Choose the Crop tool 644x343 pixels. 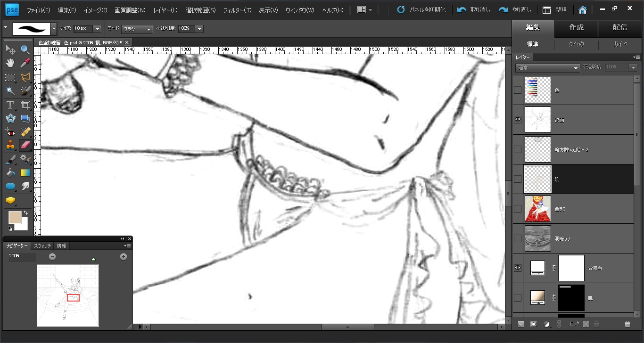click(25, 105)
